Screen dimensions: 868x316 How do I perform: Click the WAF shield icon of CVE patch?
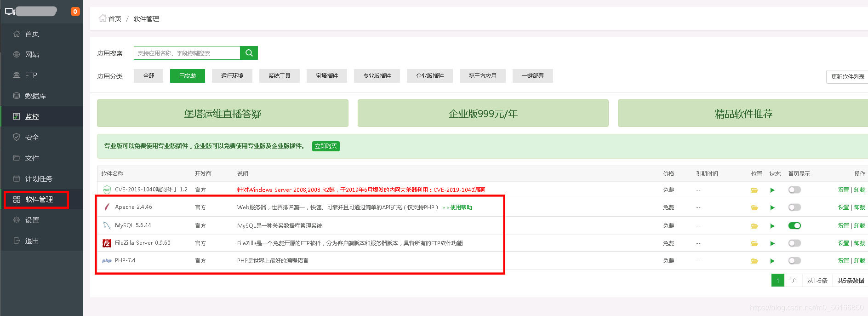pos(107,190)
